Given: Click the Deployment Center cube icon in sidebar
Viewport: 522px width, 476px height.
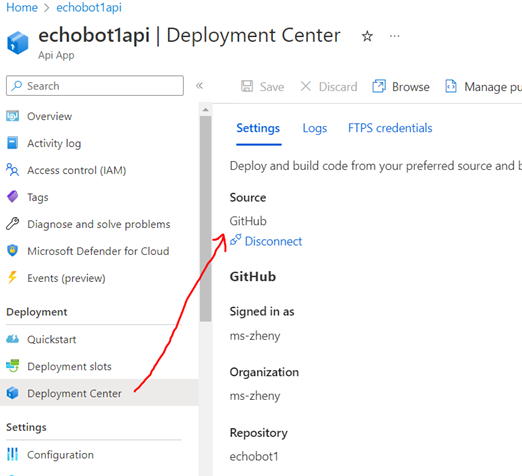Looking at the screenshot, I should (x=13, y=393).
